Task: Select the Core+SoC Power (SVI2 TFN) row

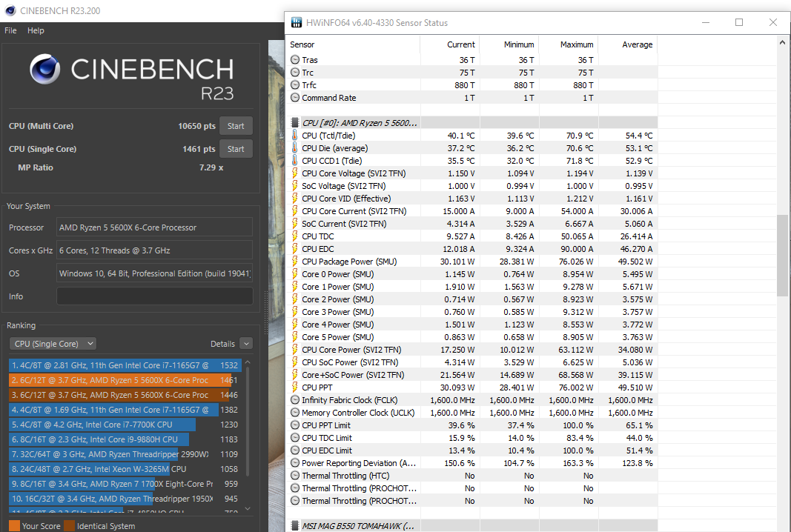Action: 471,375
